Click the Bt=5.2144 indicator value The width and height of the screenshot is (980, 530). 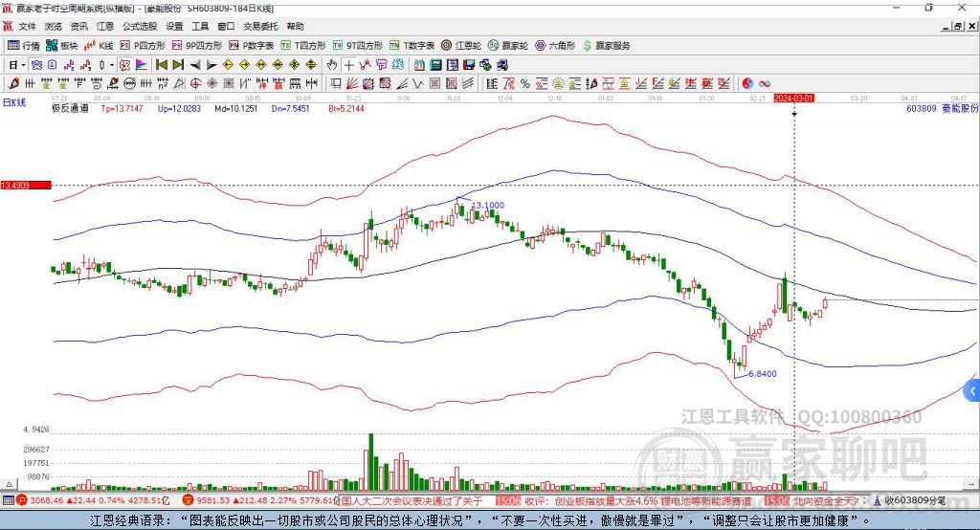346,108
